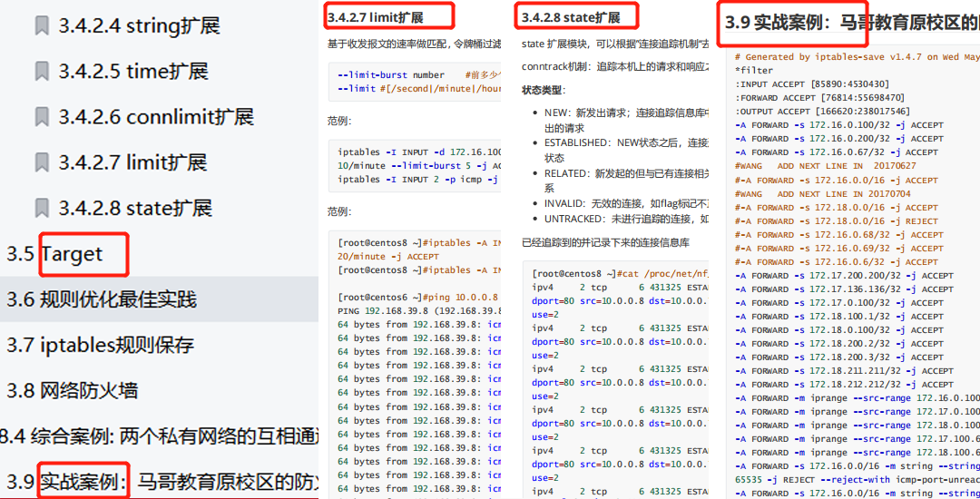Click the 状态类型 bold label
Viewport: 980px width, 499px height.
point(544,91)
